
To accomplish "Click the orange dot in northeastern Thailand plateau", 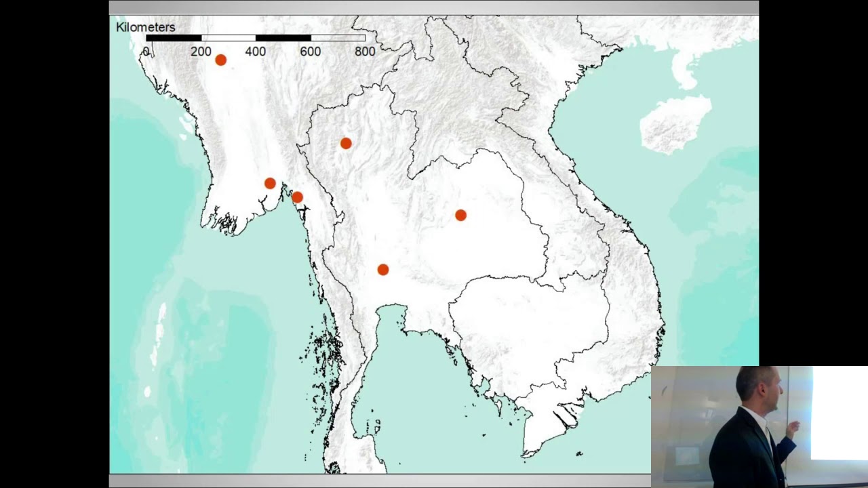I will tap(460, 215).
